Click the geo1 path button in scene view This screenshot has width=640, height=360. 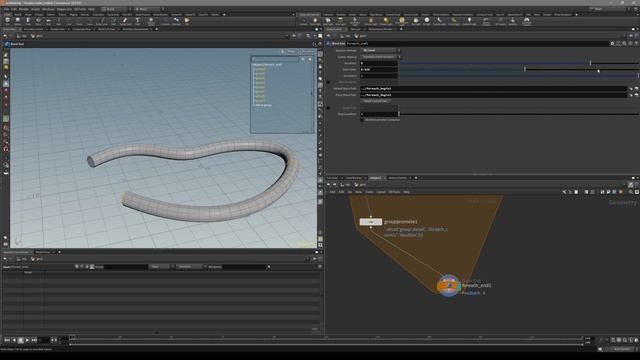pyautogui.click(x=37, y=36)
